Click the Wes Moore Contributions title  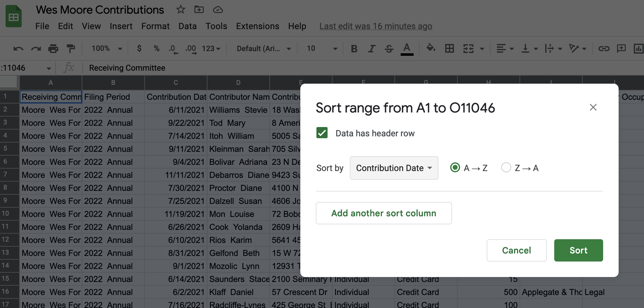click(x=100, y=10)
